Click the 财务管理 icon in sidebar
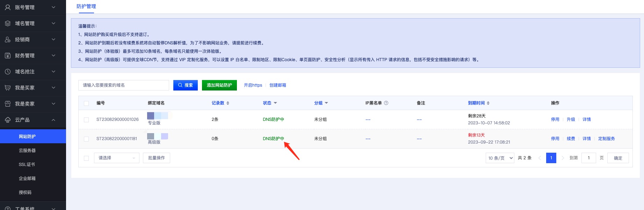Viewport: 644px width, 210px height. tap(8, 56)
